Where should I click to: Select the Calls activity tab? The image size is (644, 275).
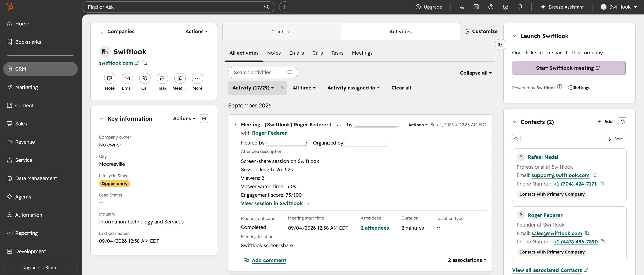click(x=317, y=53)
